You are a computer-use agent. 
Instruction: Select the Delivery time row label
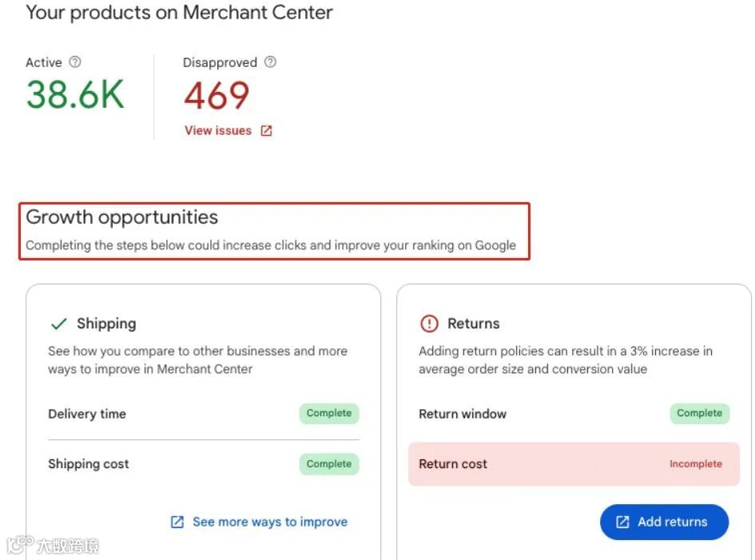click(x=87, y=414)
